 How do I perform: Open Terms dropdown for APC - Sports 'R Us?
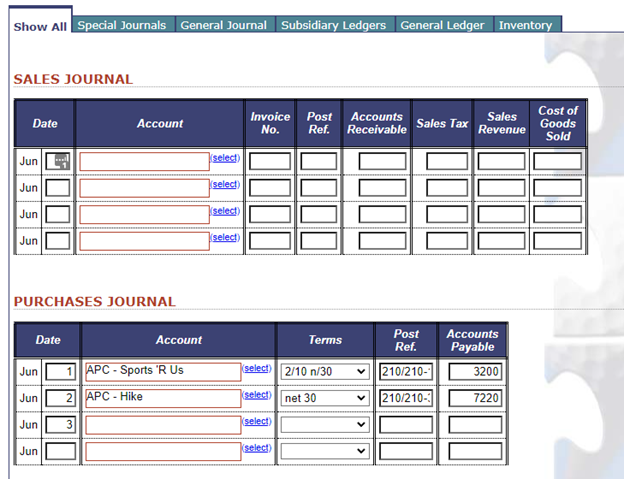(325, 372)
